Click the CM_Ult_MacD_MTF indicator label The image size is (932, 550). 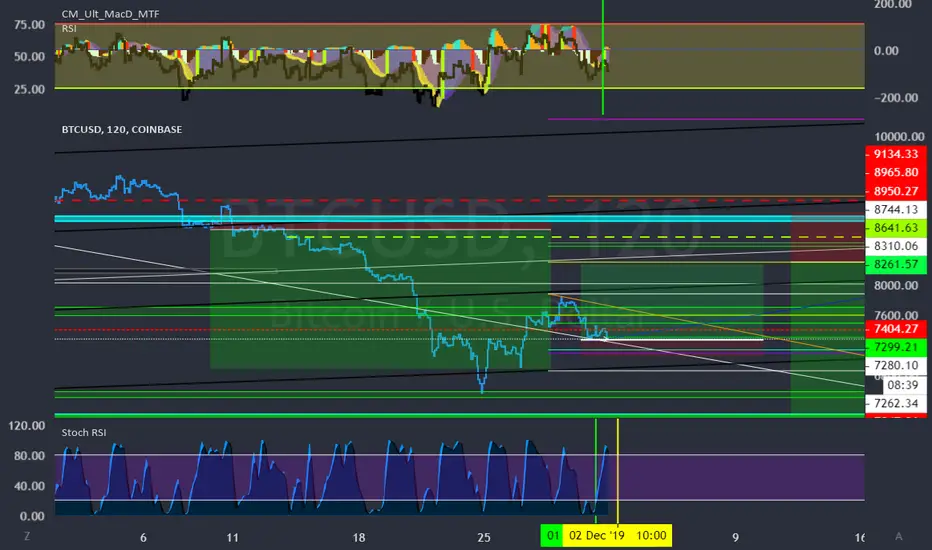[110, 14]
